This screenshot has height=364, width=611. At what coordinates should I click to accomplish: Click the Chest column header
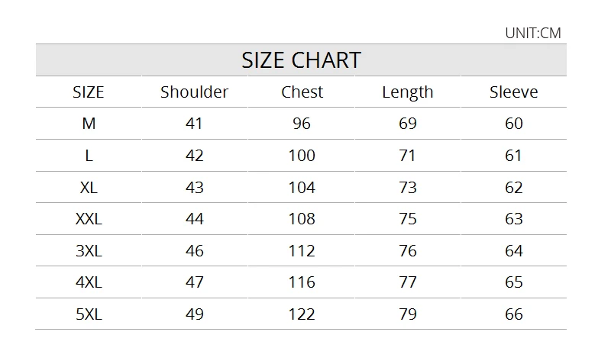[302, 92]
